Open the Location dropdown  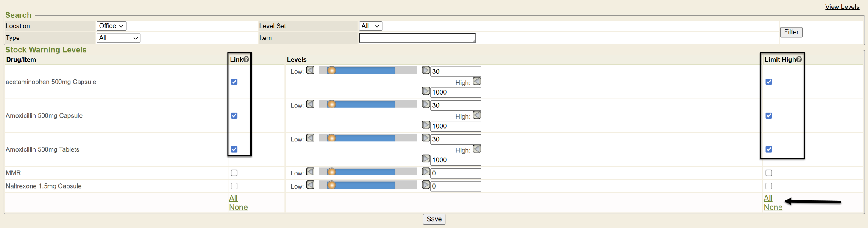click(111, 26)
